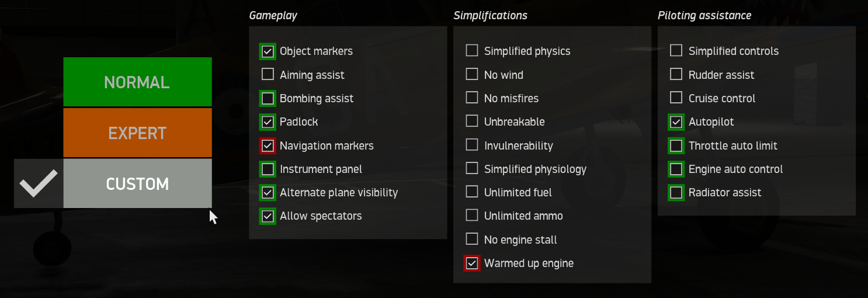This screenshot has width=868, height=298.
Task: Uncheck Warmed up engine
Action: [x=472, y=263]
